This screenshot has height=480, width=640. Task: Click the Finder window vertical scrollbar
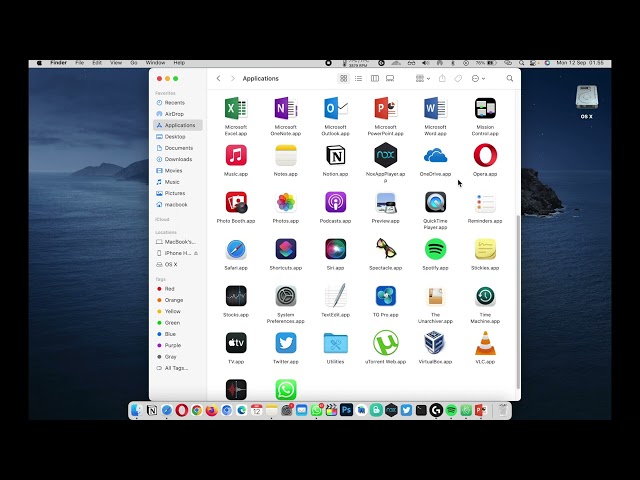click(x=518, y=302)
